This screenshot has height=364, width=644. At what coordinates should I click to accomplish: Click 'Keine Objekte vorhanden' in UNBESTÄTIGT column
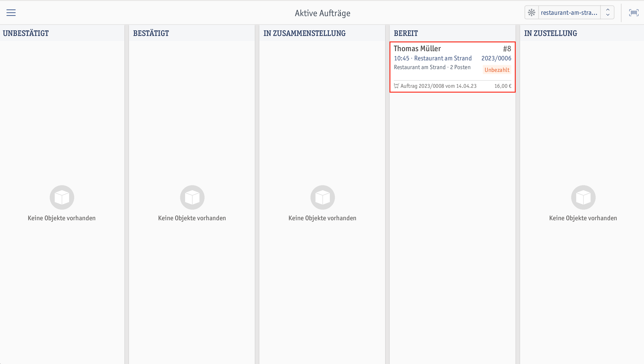click(62, 218)
